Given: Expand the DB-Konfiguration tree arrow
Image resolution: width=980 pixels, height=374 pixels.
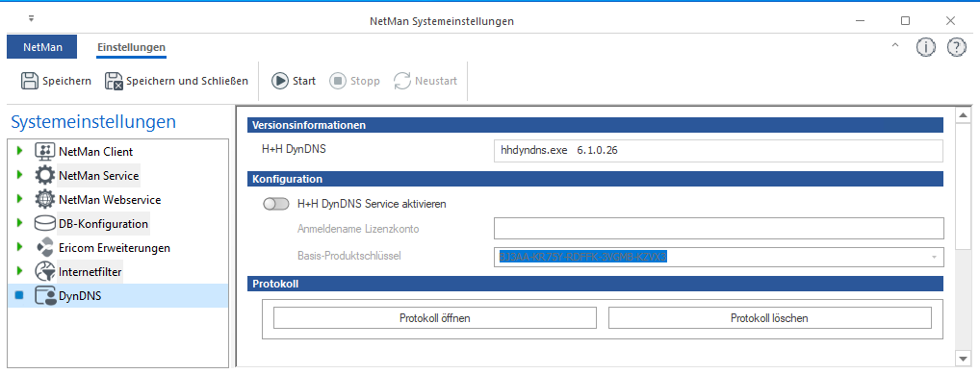Looking at the screenshot, I should [20, 223].
